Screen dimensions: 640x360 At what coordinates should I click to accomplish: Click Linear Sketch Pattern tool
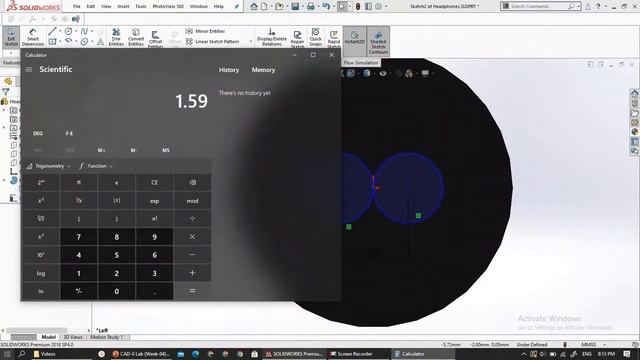tap(212, 42)
